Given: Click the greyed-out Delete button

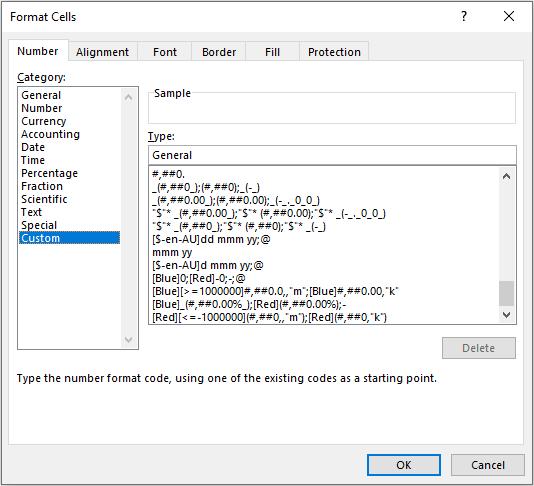Looking at the screenshot, I should pyautogui.click(x=478, y=348).
